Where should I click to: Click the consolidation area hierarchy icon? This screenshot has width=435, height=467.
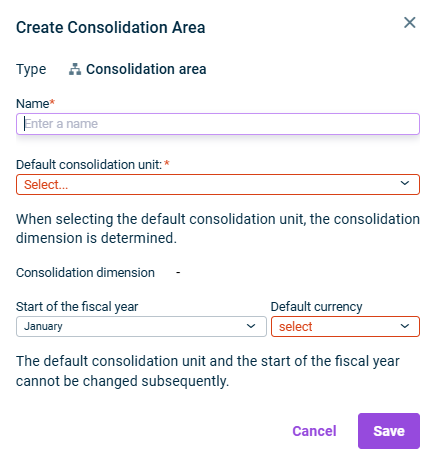[x=75, y=69]
